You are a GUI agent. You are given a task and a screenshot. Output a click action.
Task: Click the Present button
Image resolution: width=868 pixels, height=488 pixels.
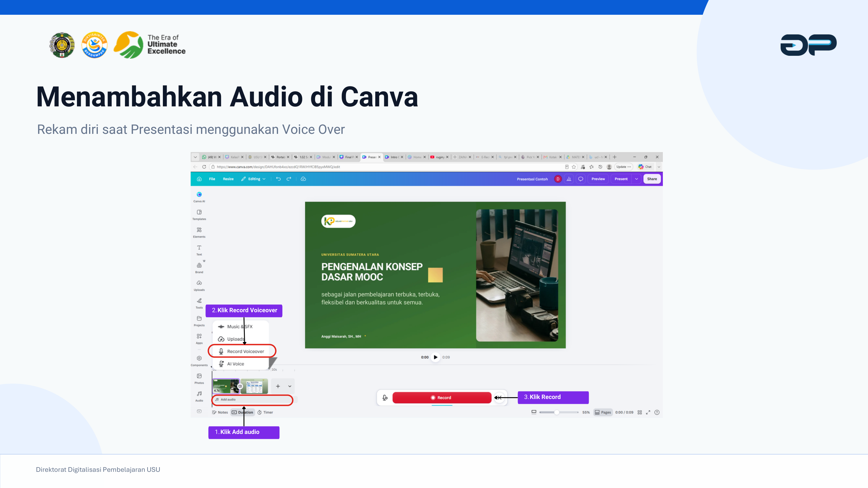pos(621,179)
